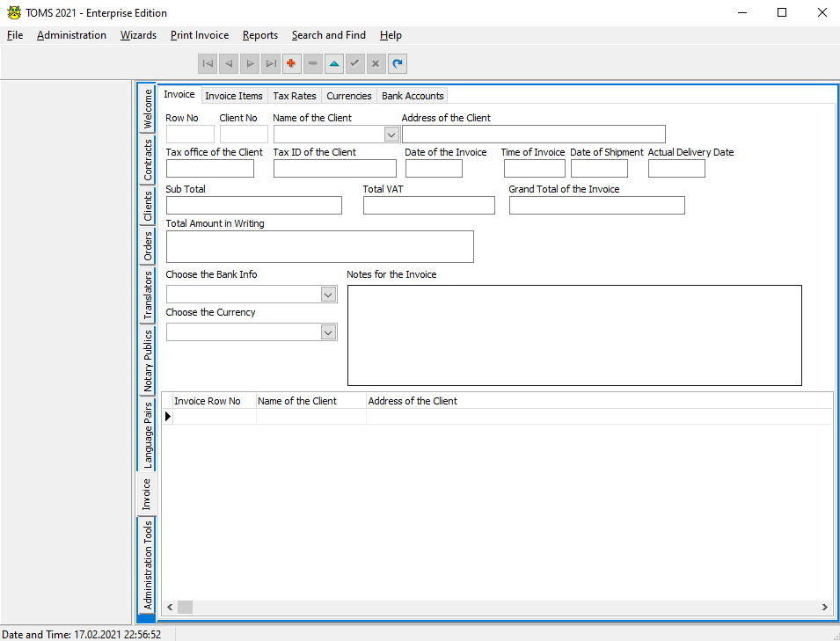Open the Wizards menu
The image size is (840, 641).
pyautogui.click(x=138, y=35)
